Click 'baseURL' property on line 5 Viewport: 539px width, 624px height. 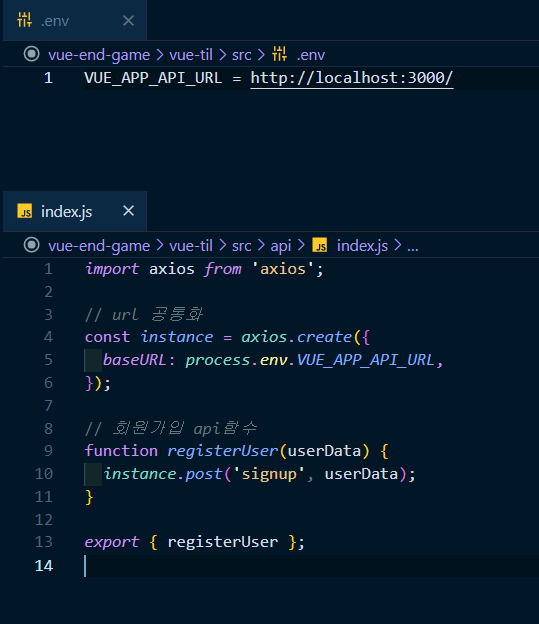point(135,360)
